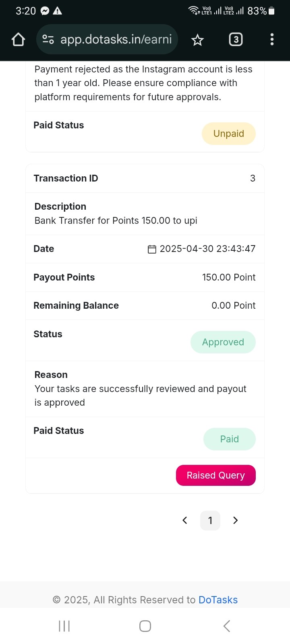This screenshot has width=290, height=644.
Task: Tap the green Paid status badge
Action: 230,439
